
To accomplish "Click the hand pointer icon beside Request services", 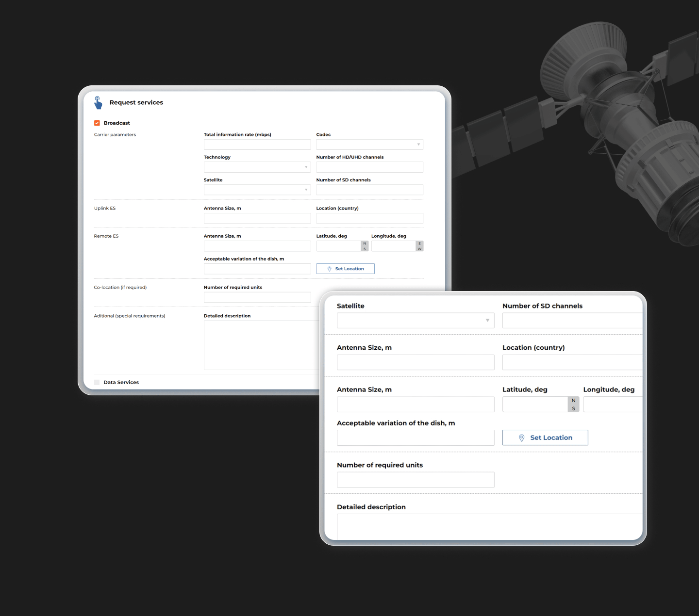I will (98, 102).
